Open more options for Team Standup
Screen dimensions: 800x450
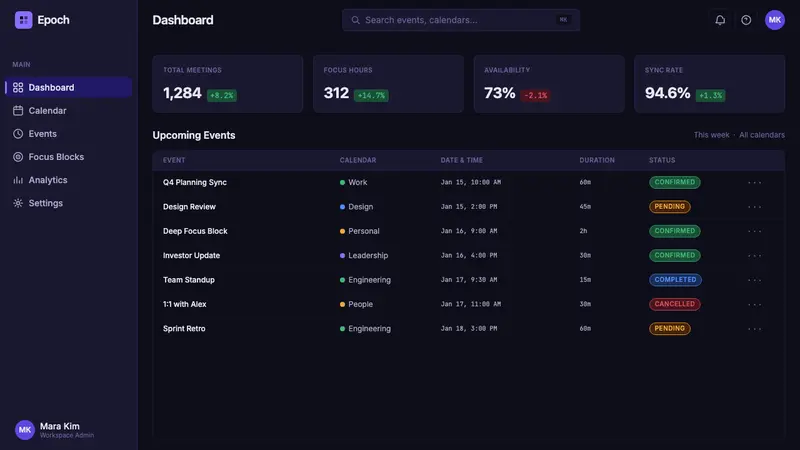(x=754, y=280)
